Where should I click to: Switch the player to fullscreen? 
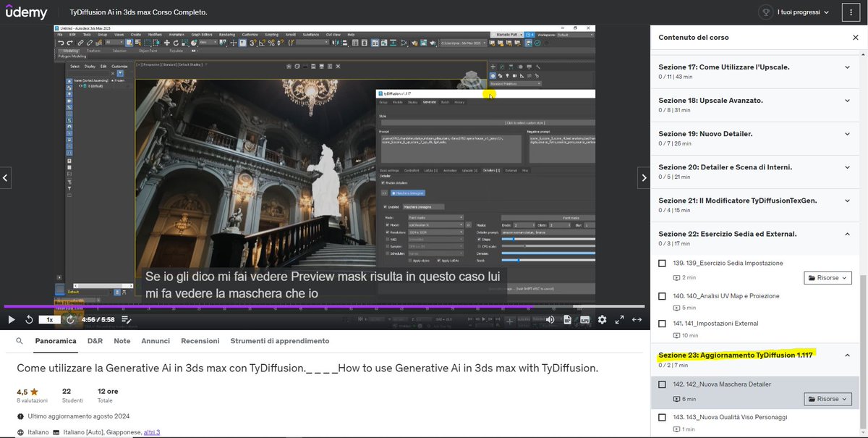pos(618,319)
